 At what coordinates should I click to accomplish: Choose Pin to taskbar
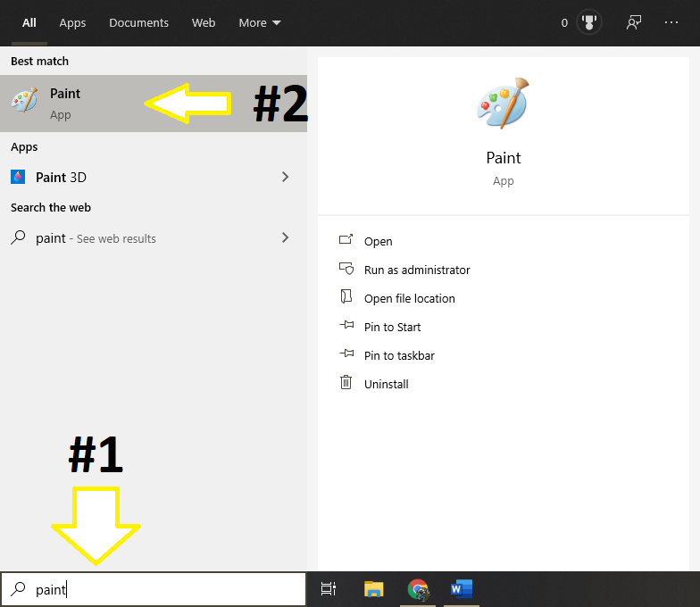tap(399, 355)
